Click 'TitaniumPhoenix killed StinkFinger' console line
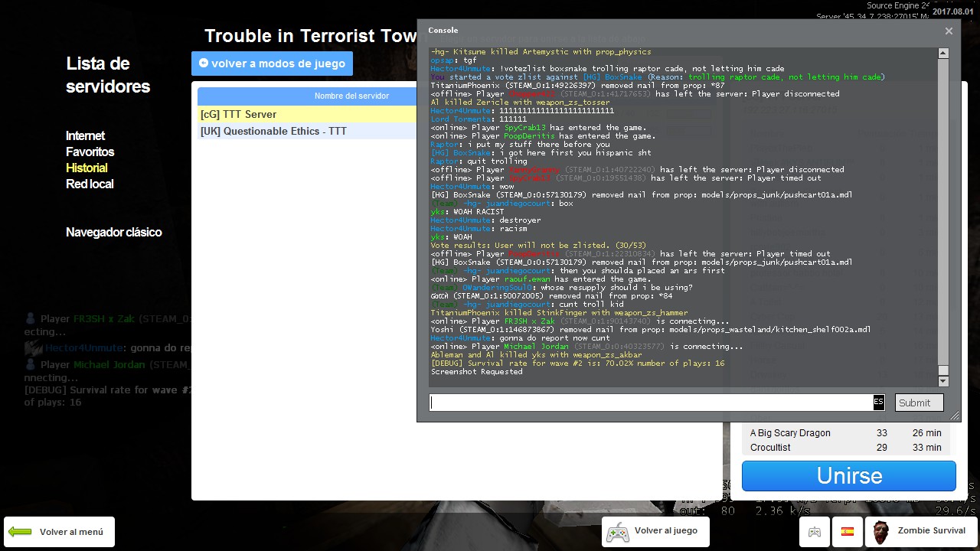The width and height of the screenshot is (980, 551). tap(559, 313)
